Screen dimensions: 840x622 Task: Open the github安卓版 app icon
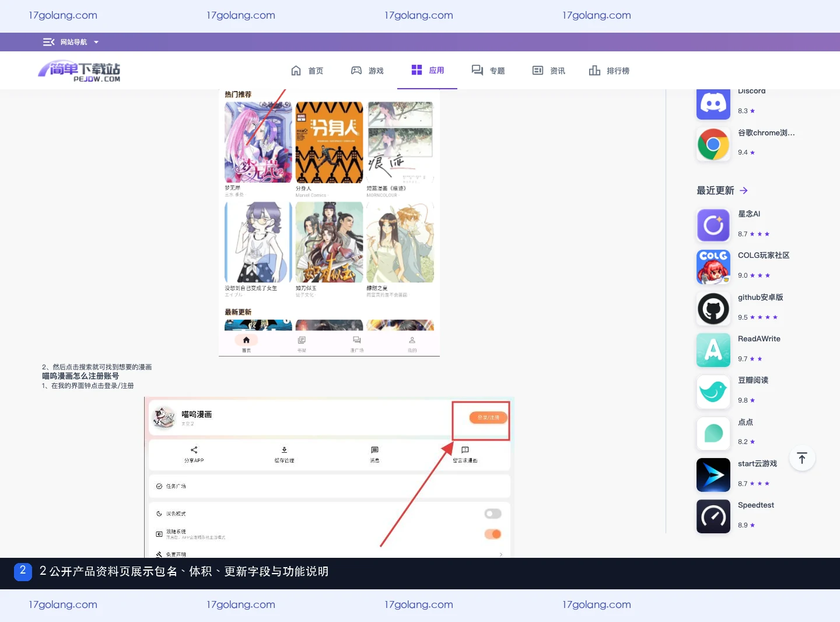coord(713,309)
